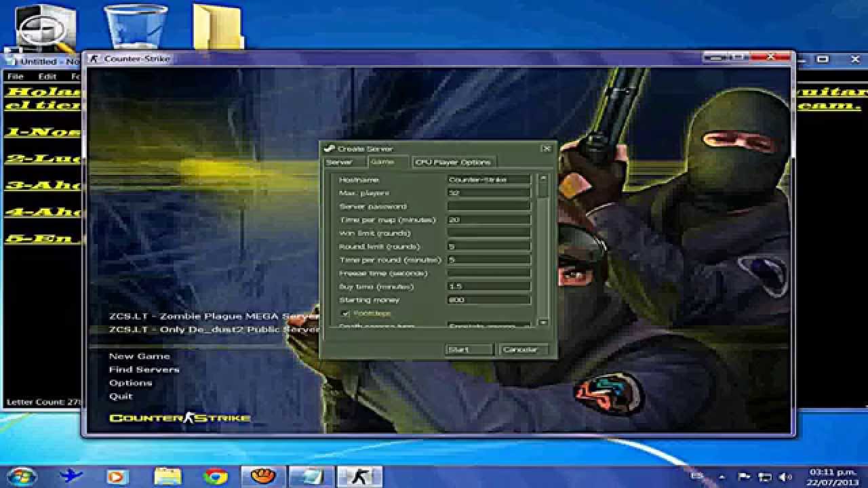Viewport: 868px width, 488px height.
Task: Select the Counter-Strike taskbar button
Action: pyautogui.click(x=360, y=476)
